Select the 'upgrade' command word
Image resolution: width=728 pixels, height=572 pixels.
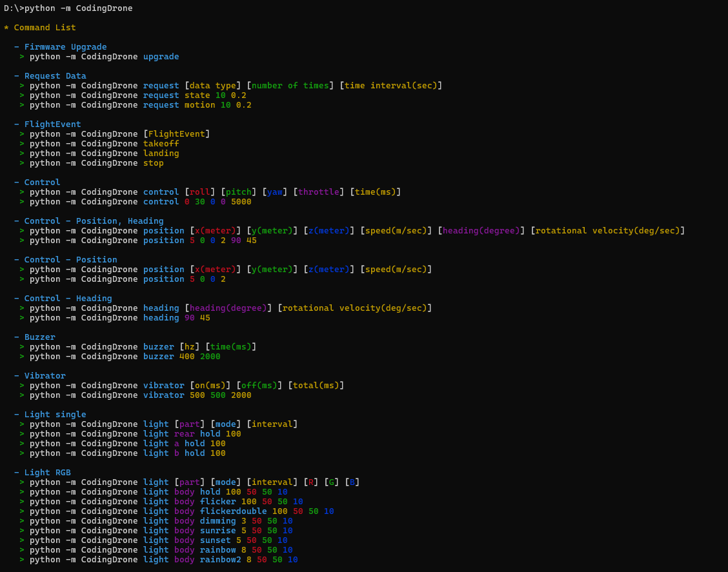coord(161,57)
